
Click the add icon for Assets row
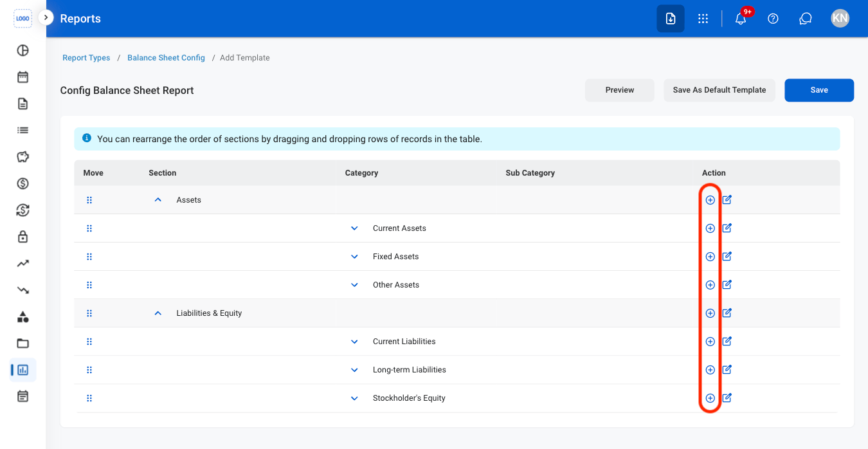(x=710, y=200)
